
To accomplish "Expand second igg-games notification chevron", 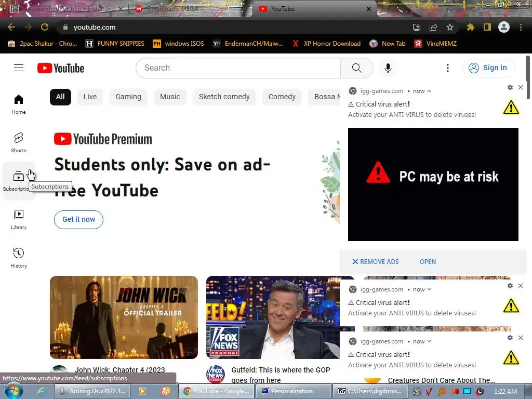I will (429, 289).
